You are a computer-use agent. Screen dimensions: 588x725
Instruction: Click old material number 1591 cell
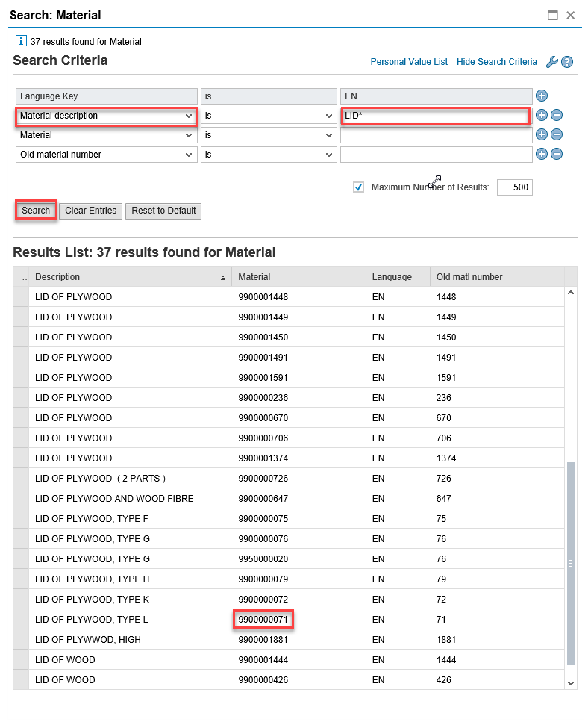[x=446, y=378]
